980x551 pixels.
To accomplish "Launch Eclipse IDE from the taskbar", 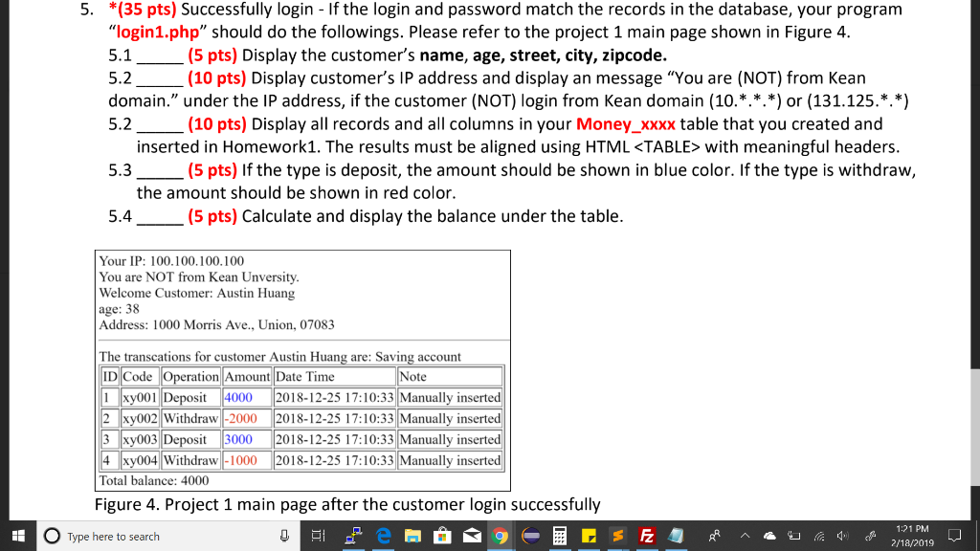I will 530,536.
